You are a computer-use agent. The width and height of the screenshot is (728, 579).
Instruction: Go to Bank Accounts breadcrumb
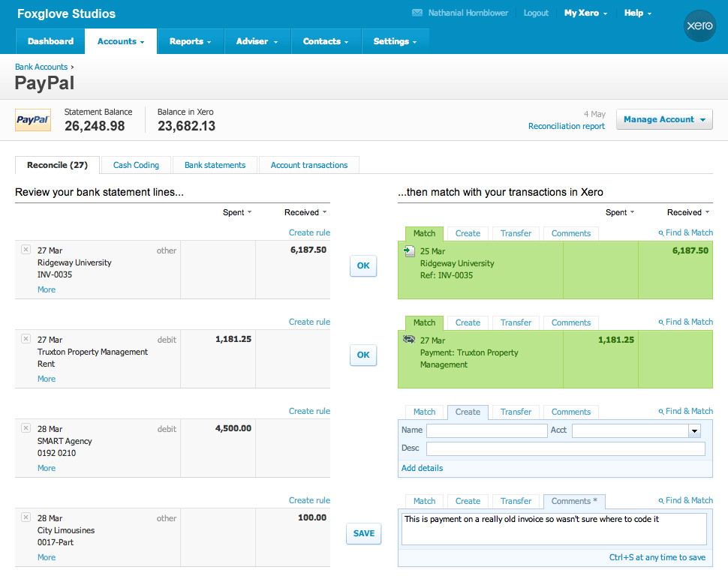[x=41, y=67]
